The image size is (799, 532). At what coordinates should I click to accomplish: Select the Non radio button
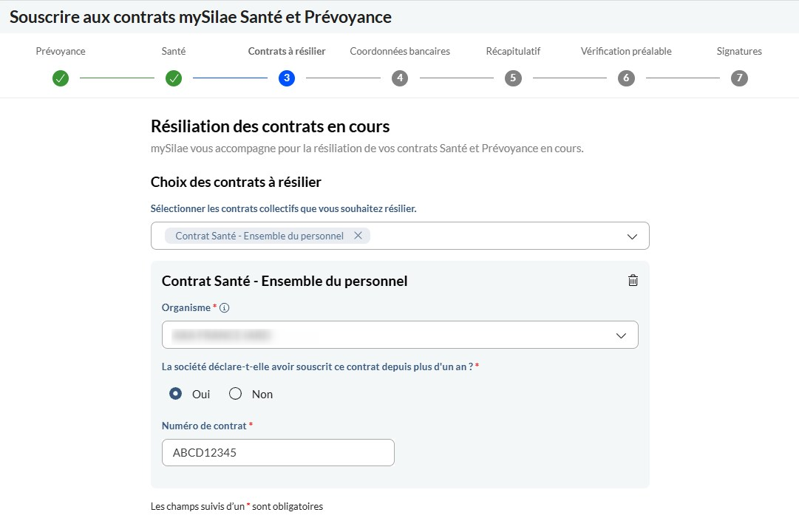click(x=236, y=394)
